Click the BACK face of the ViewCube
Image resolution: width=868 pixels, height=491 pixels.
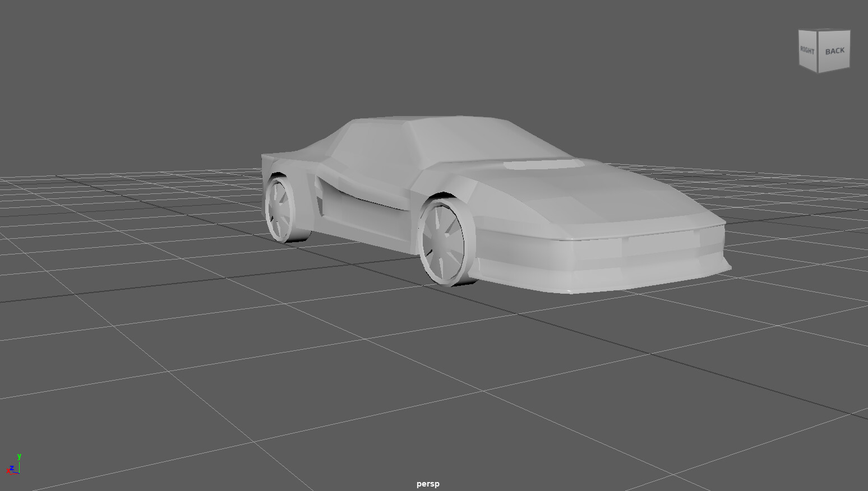[834, 50]
